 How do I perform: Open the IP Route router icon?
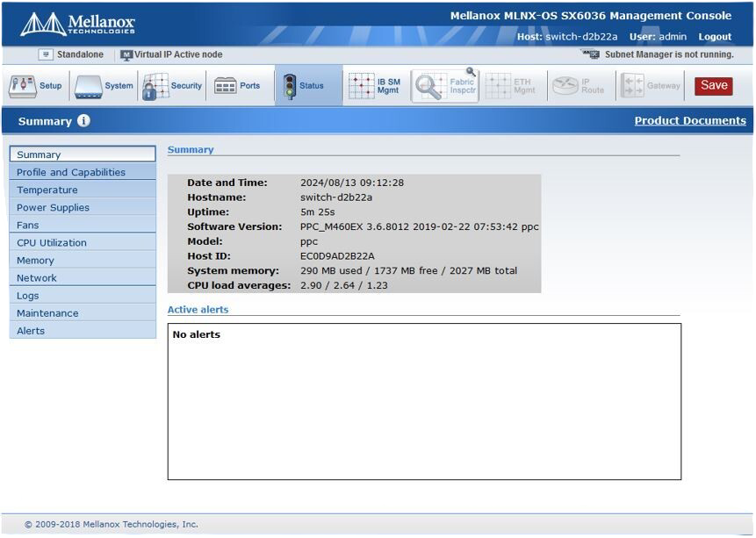(565, 86)
